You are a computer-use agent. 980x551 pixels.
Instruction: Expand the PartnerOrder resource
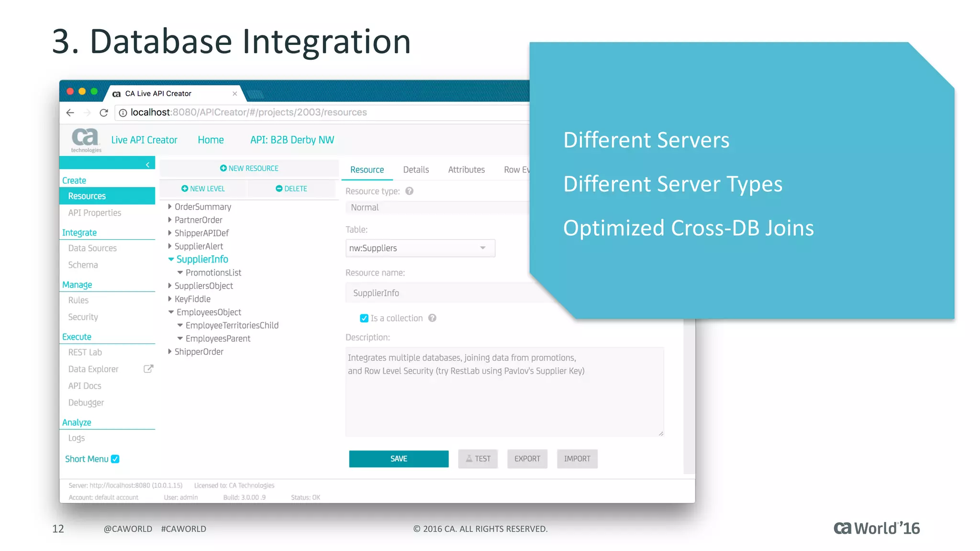(169, 220)
